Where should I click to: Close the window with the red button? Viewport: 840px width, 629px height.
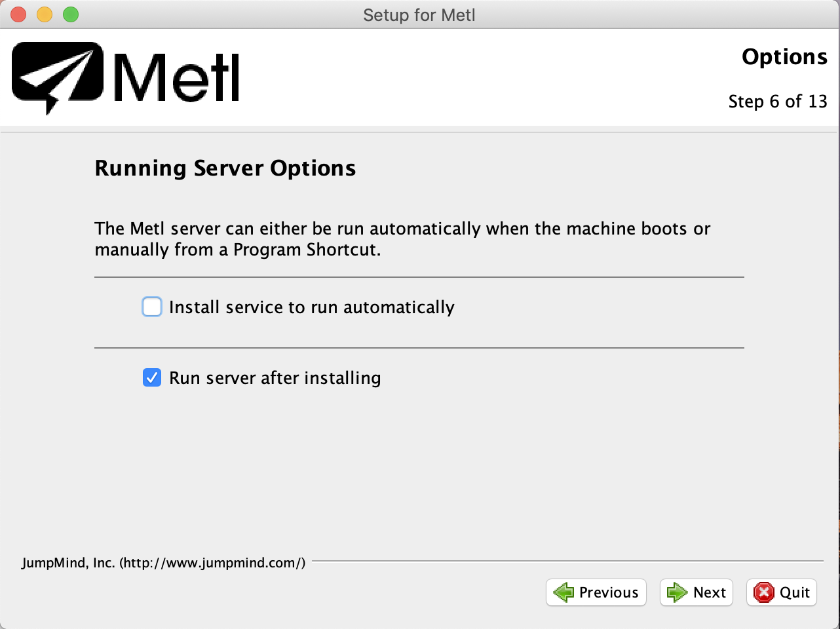pos(18,14)
